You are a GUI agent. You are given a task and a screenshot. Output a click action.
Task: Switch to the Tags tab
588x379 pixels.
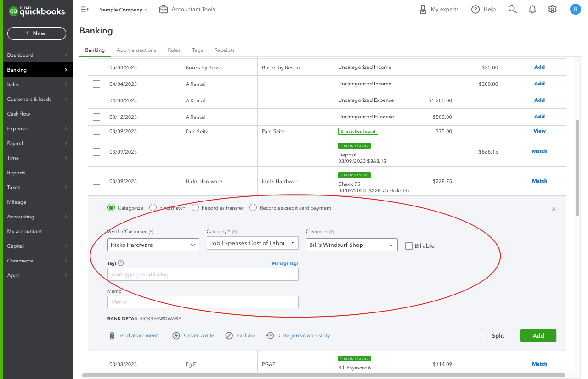(198, 50)
